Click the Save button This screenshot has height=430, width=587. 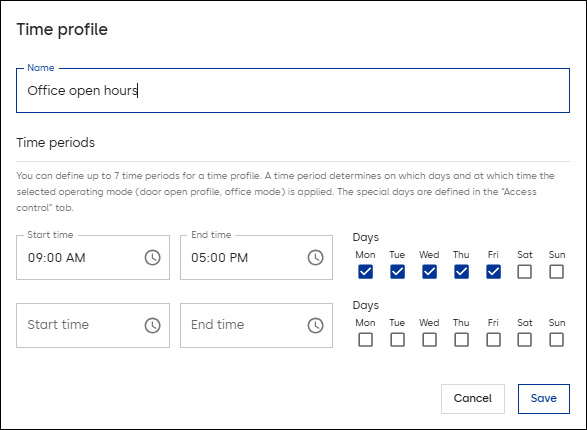click(x=544, y=399)
